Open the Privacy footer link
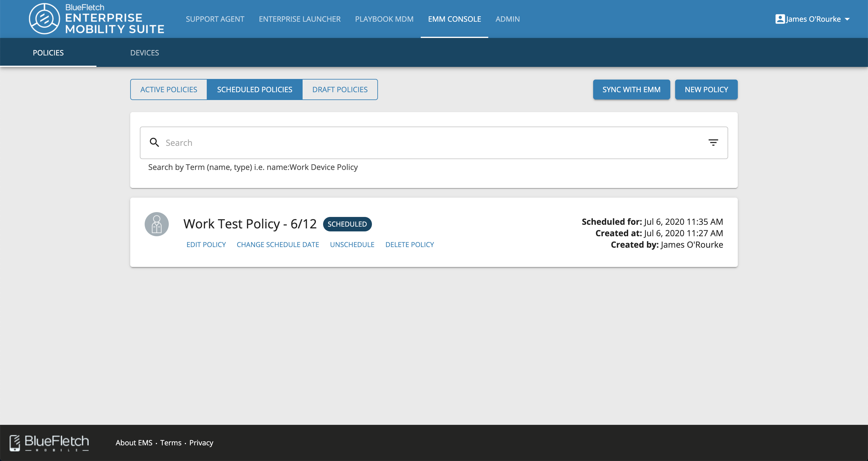868x461 pixels. pos(201,442)
